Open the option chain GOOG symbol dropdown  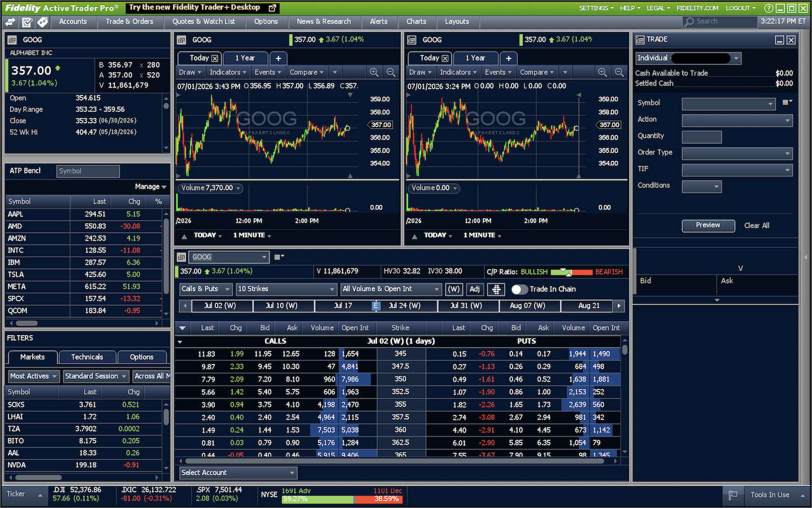tap(229, 257)
